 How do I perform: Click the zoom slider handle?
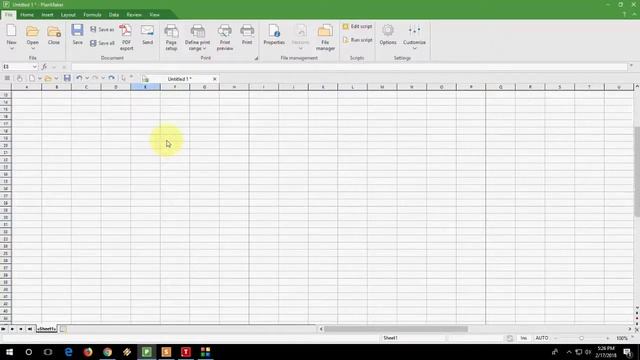click(581, 338)
